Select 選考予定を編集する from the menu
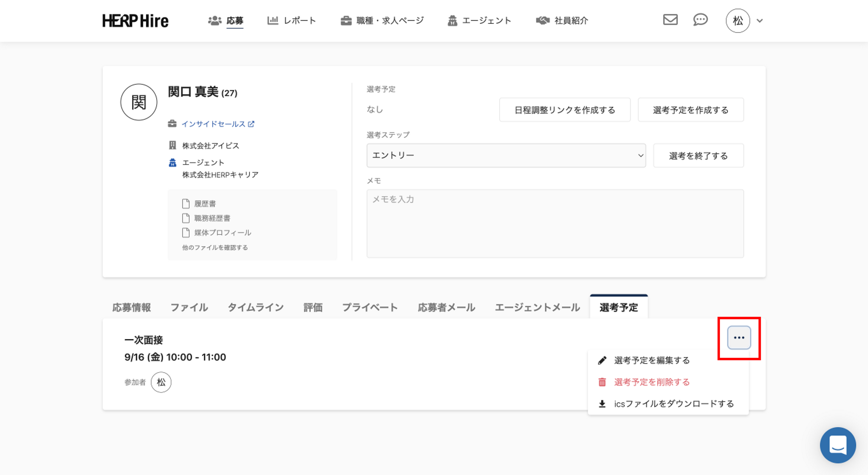The width and height of the screenshot is (868, 475). pos(651,360)
